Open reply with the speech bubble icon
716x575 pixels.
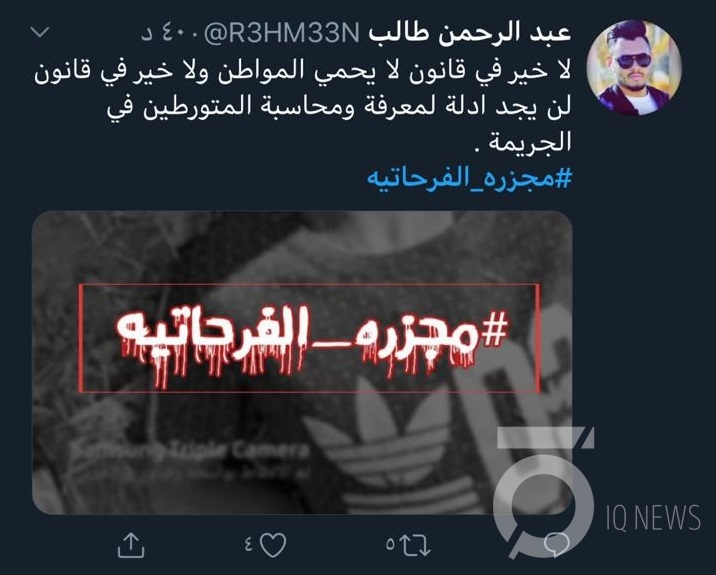click(x=557, y=545)
